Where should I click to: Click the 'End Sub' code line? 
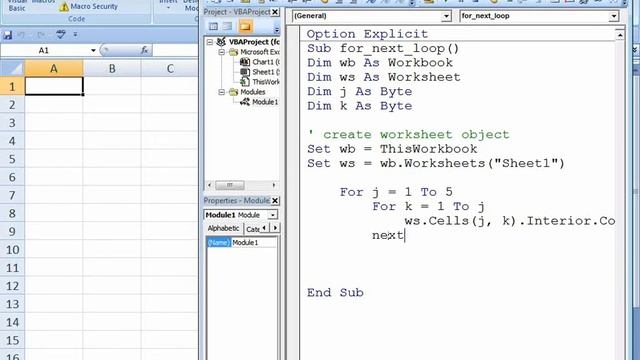coord(335,293)
